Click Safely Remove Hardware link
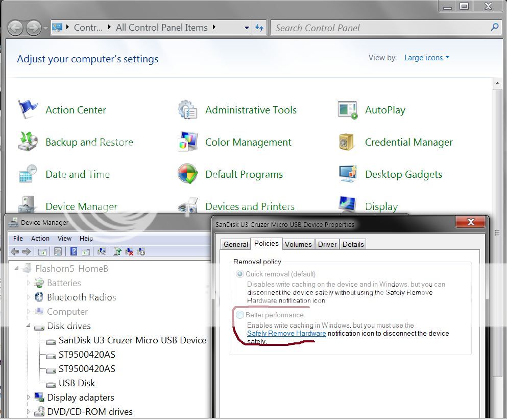The height and width of the screenshot is (420, 507). pyautogui.click(x=286, y=333)
